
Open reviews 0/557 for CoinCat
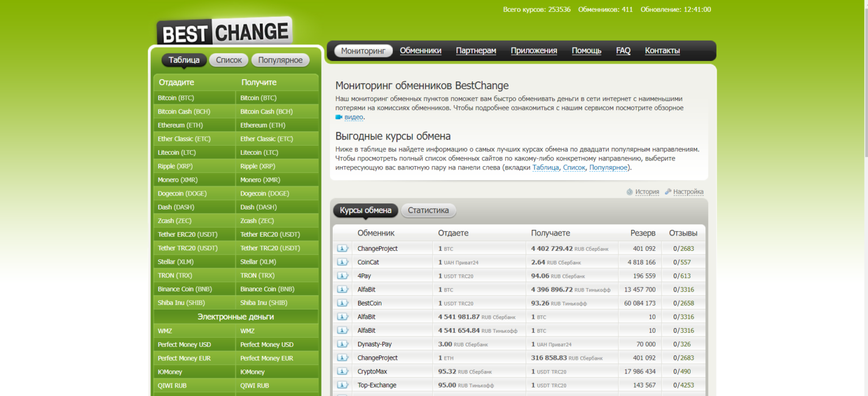pyautogui.click(x=682, y=262)
